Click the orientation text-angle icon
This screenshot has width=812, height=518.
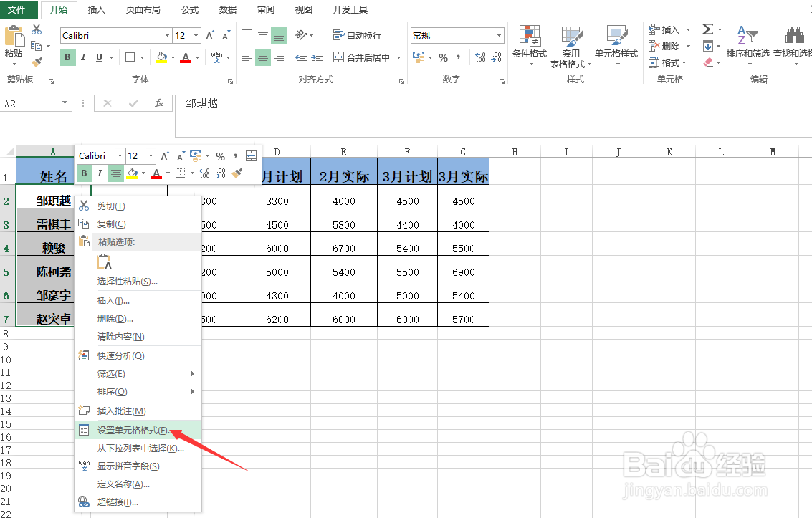coord(301,35)
